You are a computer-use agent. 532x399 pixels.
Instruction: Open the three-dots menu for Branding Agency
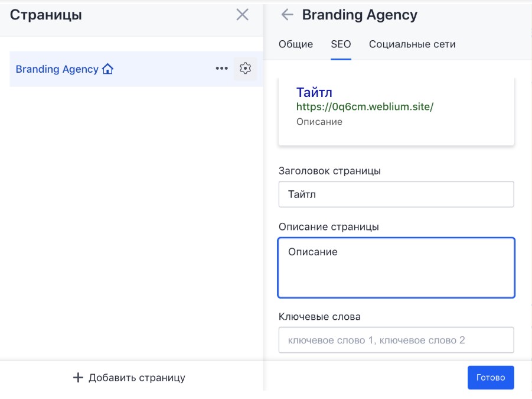click(x=221, y=69)
